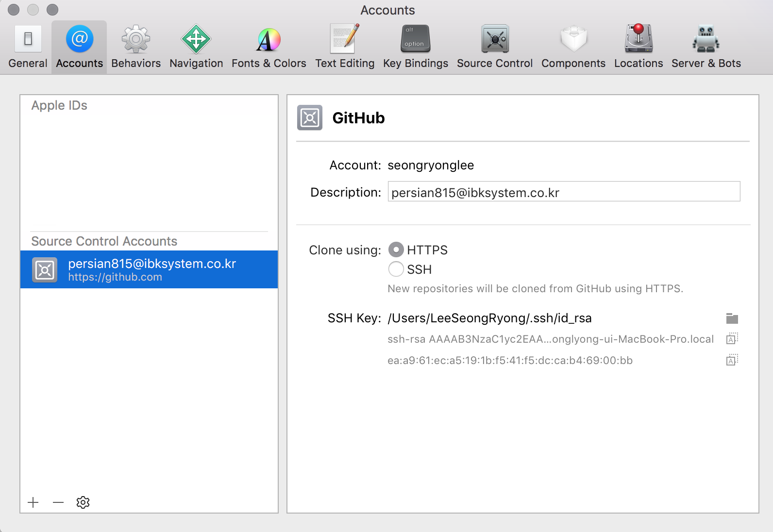Click the SSH key path /Users/LeeSeongRyong/.ssh/id_rsa
The height and width of the screenshot is (532, 773).
[489, 318]
